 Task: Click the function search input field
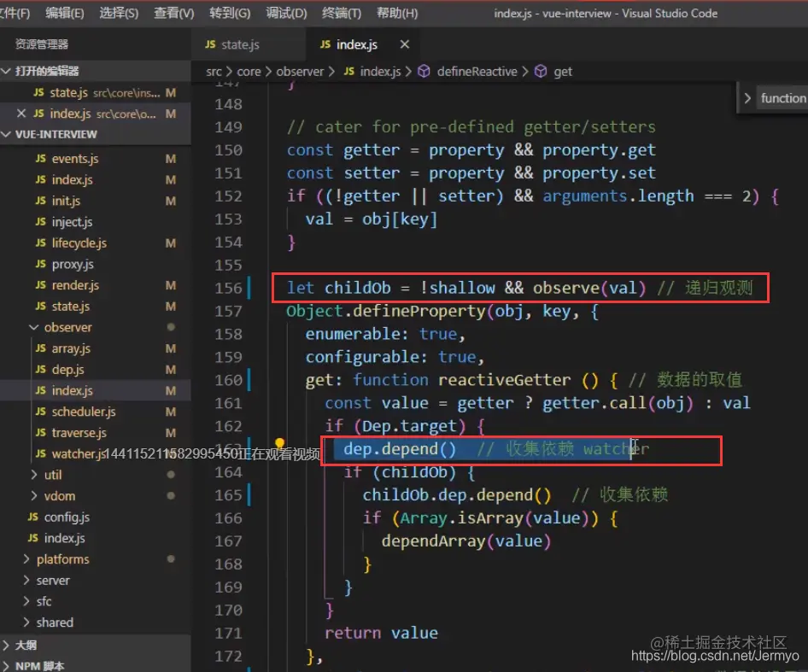coord(784,98)
